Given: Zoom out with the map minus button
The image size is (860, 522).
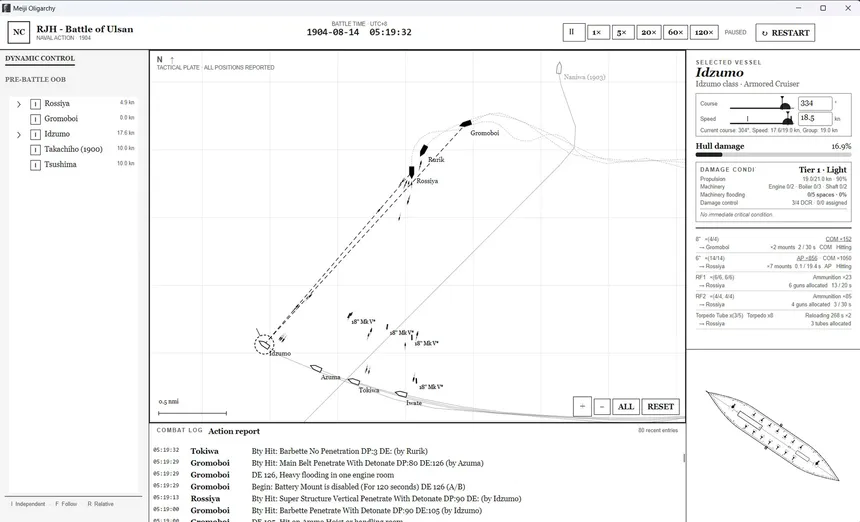Looking at the screenshot, I should 602,406.
